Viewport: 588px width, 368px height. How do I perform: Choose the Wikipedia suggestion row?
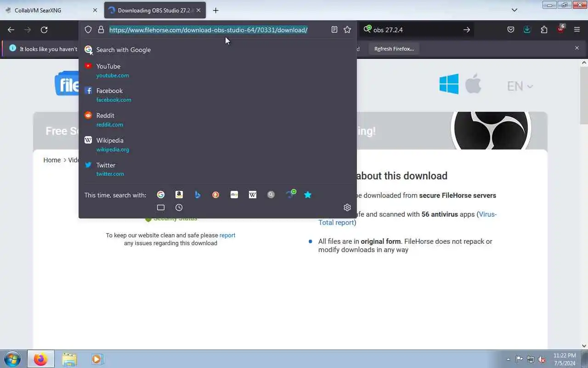click(x=218, y=144)
